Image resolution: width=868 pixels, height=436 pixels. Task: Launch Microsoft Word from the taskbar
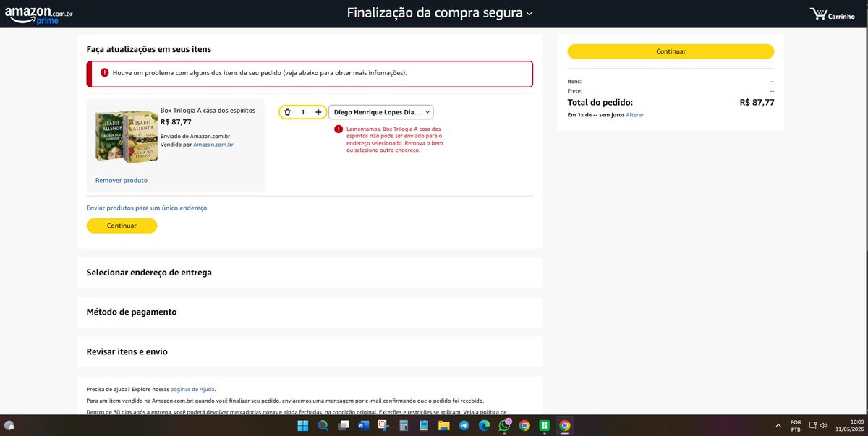tap(363, 425)
